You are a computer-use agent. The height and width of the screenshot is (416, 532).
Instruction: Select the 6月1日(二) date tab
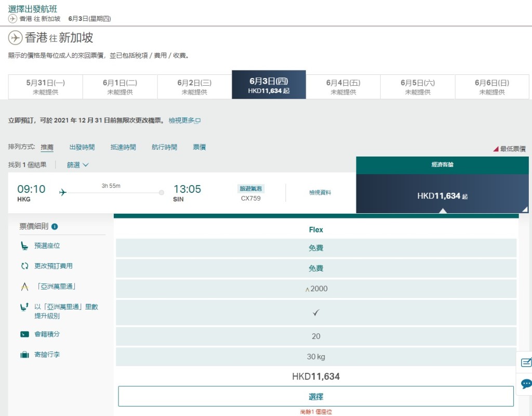pyautogui.click(x=120, y=87)
